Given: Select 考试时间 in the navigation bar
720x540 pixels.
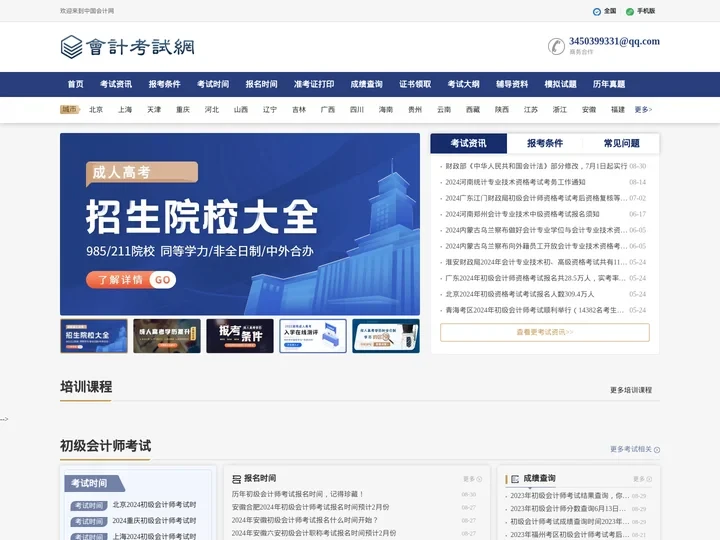Looking at the screenshot, I should (213, 84).
